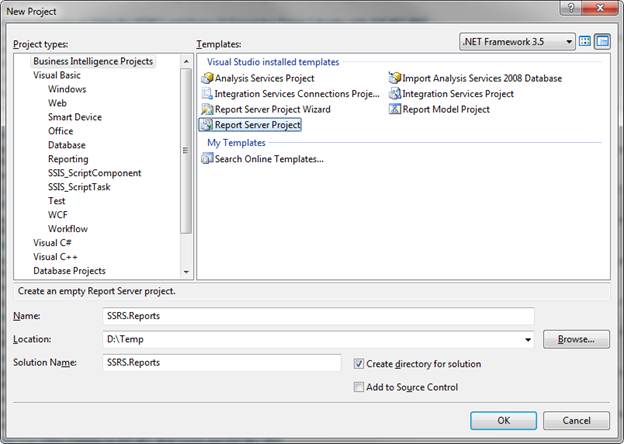
Task: Enable Add to Source Control checkbox
Action: (x=359, y=387)
